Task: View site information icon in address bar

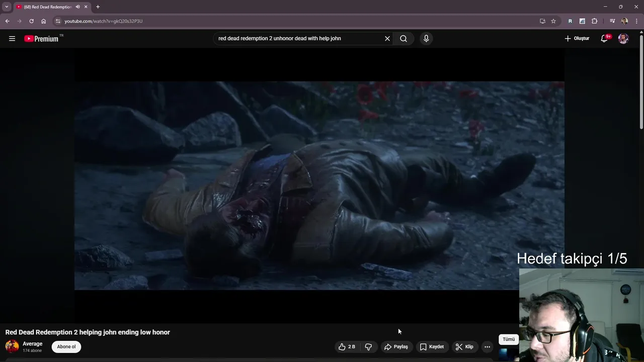Action: point(58,21)
